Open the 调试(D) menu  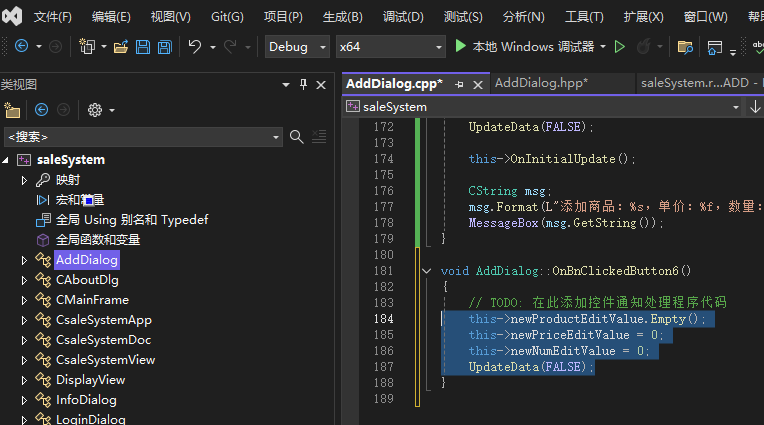tap(403, 17)
